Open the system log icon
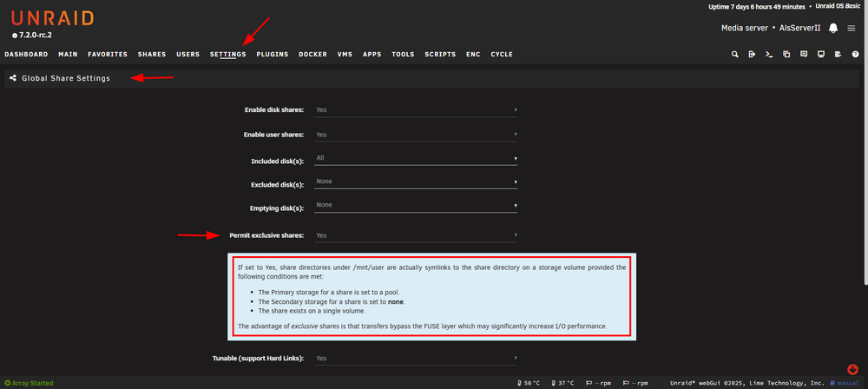This screenshot has height=389, width=868. pos(838,55)
